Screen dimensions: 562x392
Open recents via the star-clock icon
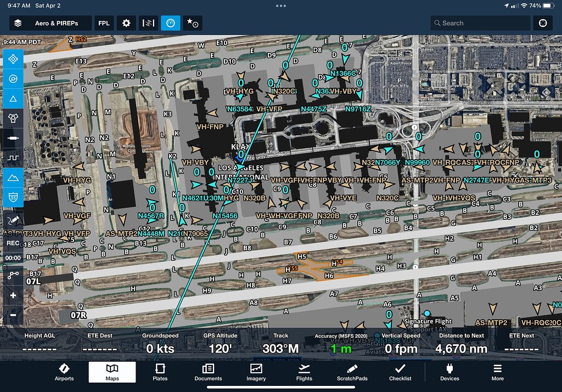(193, 23)
